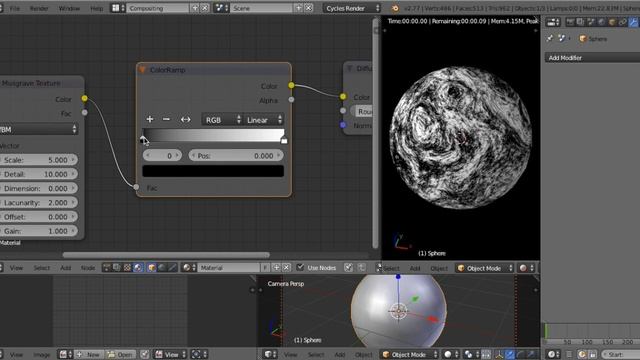The height and width of the screenshot is (360, 640).
Task: Open the Linear interpolation dropdown
Action: (263, 120)
